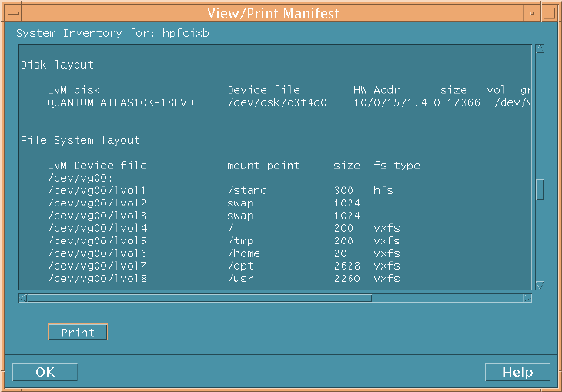Click the vertical scrollbar down arrow
The height and width of the screenshot is (392, 562).
540,286
